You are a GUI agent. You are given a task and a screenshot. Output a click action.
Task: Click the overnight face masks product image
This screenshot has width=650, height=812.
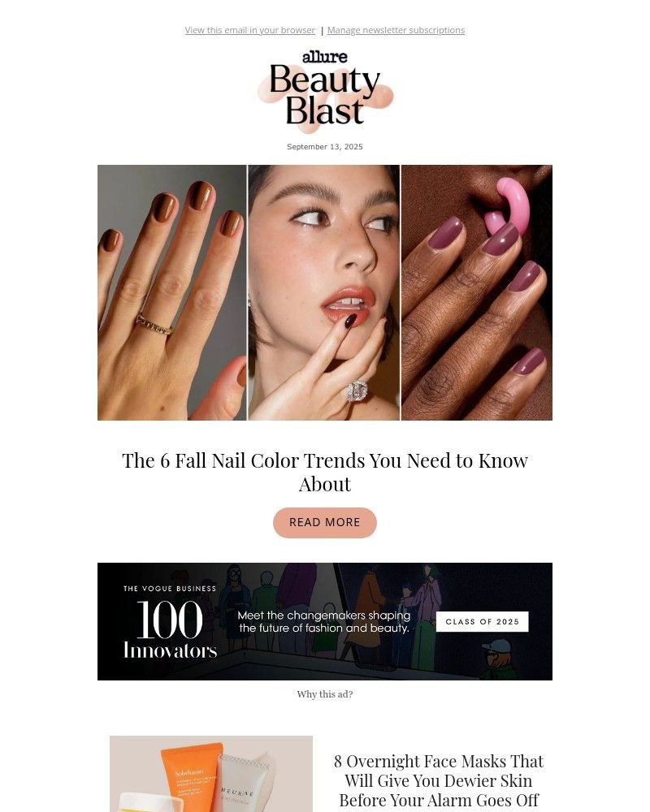tap(211, 774)
